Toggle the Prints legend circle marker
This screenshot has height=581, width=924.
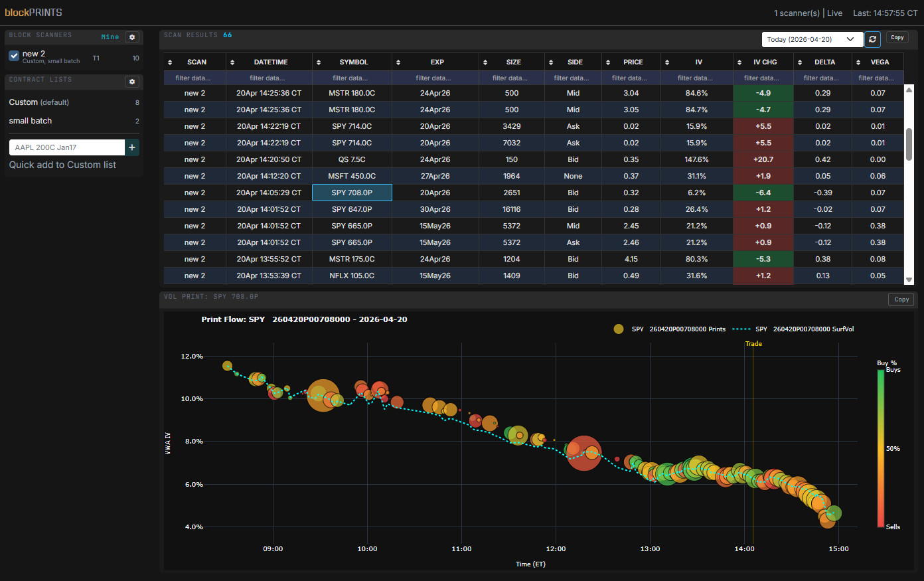(x=619, y=329)
